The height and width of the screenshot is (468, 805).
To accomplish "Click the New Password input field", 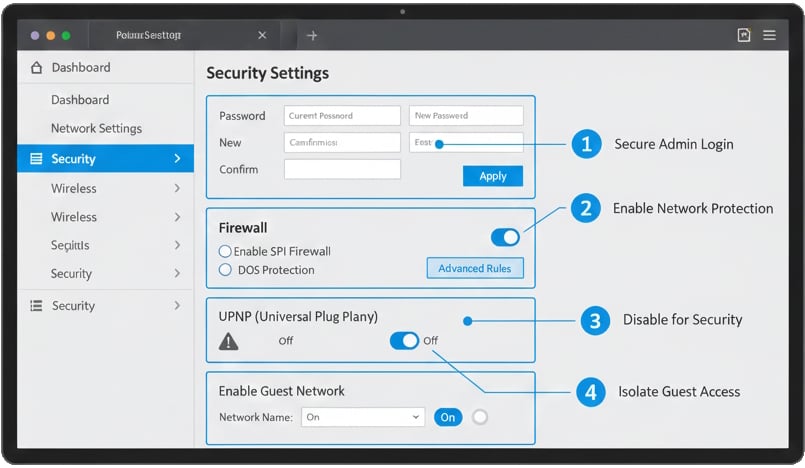I will click(x=466, y=116).
